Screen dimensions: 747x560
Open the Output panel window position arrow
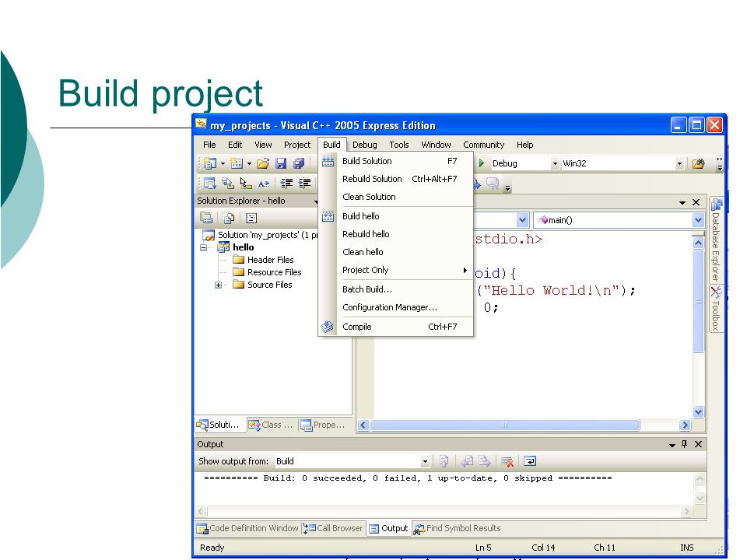[x=672, y=444]
